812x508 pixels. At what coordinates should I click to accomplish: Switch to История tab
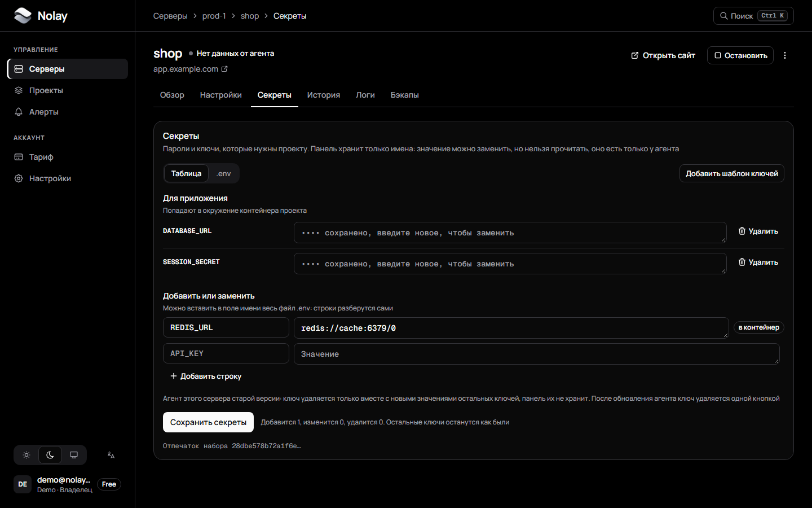(x=324, y=95)
